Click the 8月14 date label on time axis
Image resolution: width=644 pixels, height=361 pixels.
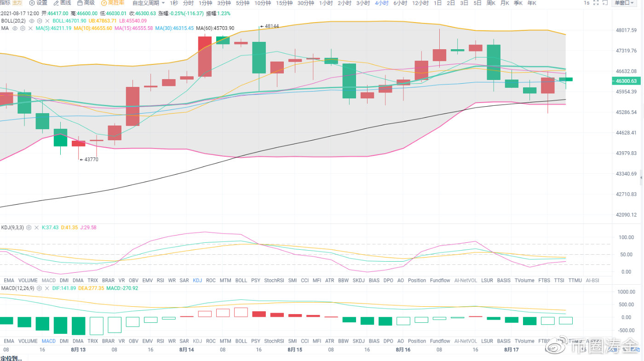pyautogui.click(x=186, y=350)
